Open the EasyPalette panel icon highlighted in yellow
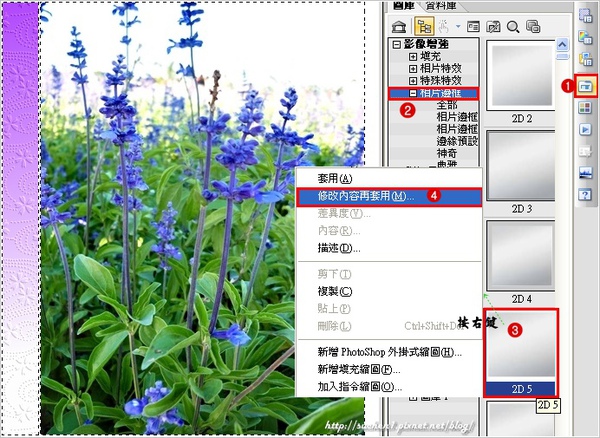This screenshot has height=438, width=600. tap(585, 86)
